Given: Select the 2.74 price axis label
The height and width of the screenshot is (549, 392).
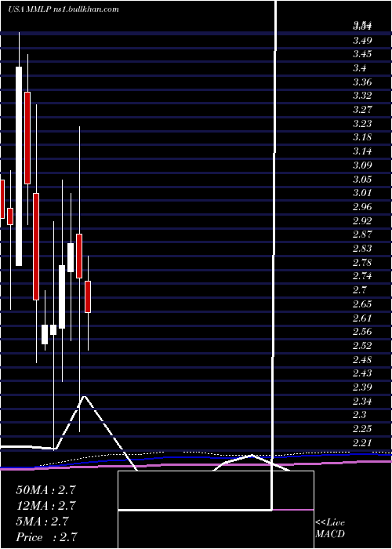Looking at the screenshot, I should point(362,276).
